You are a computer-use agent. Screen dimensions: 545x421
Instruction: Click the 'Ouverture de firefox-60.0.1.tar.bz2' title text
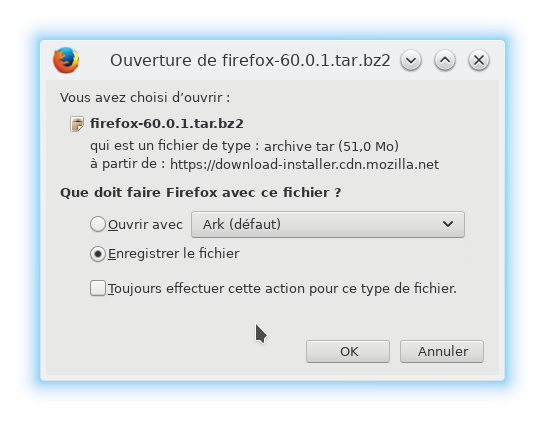[250, 60]
